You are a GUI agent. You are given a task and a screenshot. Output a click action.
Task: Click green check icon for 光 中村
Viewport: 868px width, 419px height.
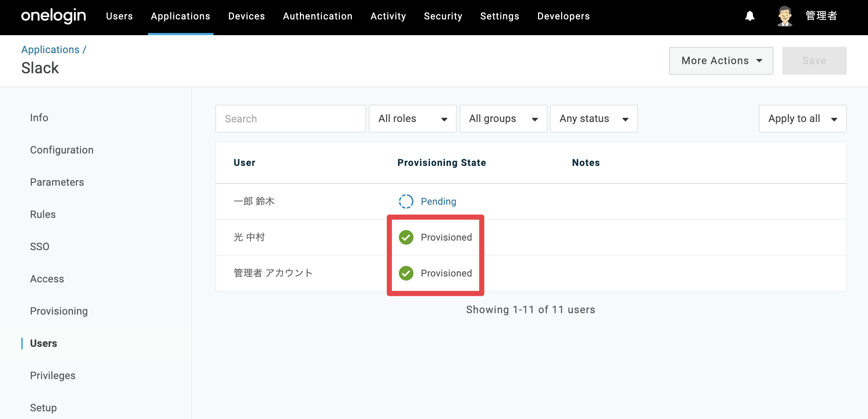click(x=406, y=237)
